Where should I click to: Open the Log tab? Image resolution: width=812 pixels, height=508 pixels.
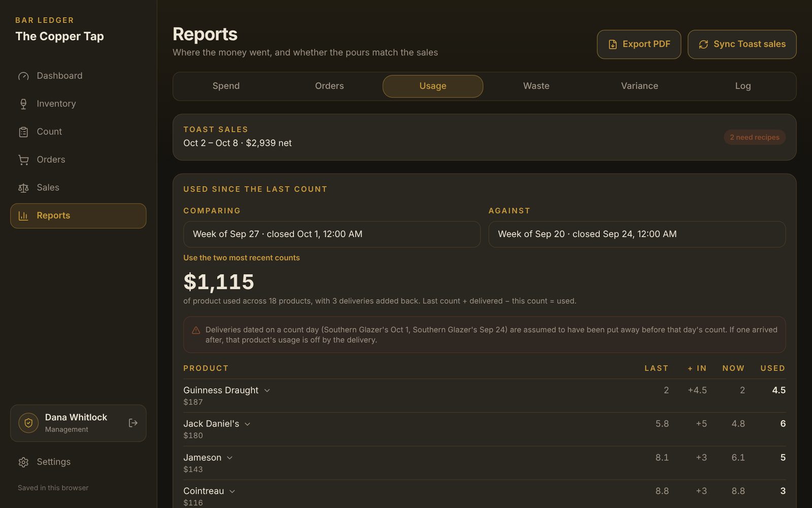[743, 86]
